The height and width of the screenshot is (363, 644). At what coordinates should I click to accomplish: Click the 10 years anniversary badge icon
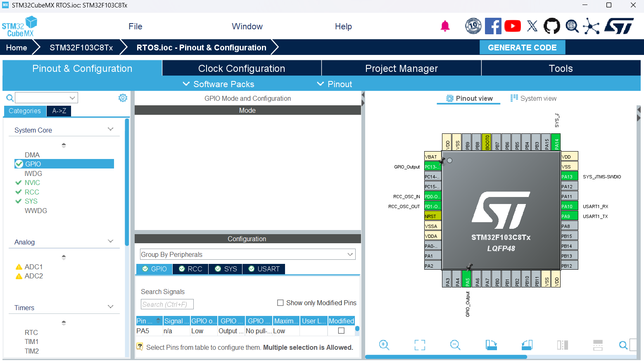coord(473,26)
